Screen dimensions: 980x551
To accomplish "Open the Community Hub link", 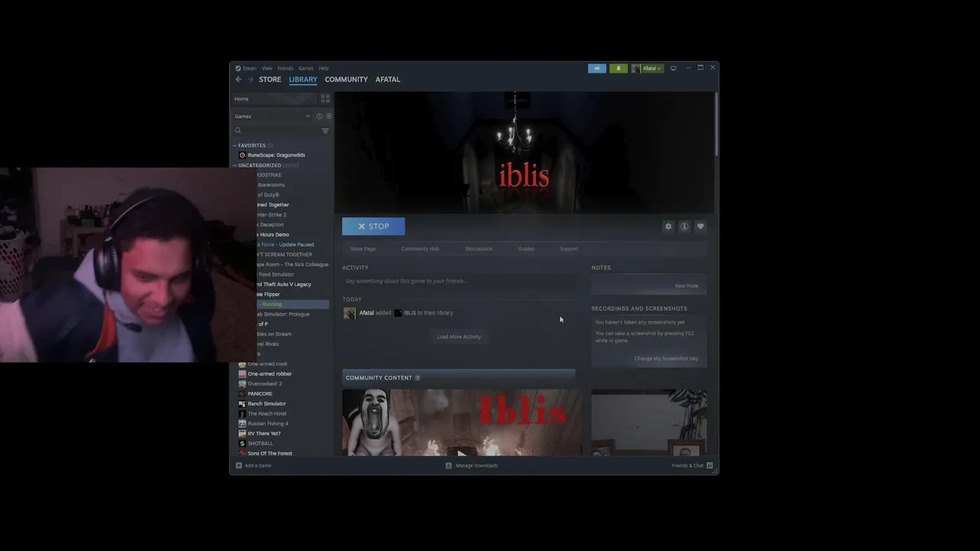I will pyautogui.click(x=420, y=249).
